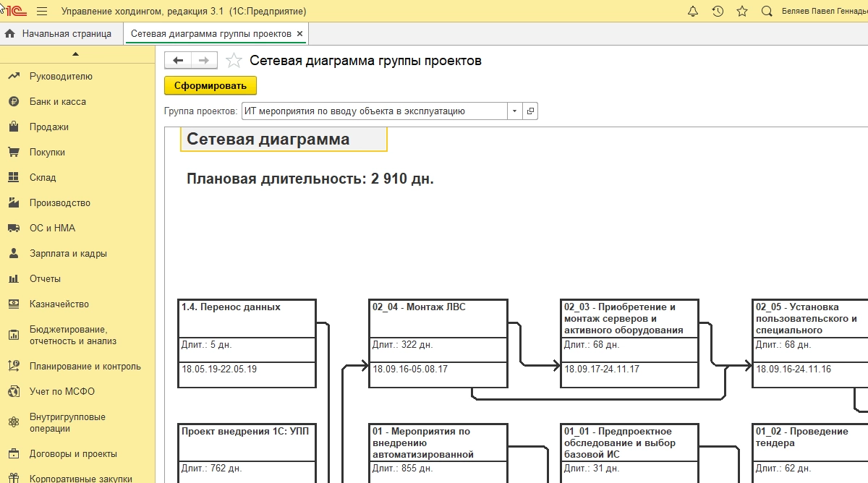
Task: Open the Банк и касса section
Action: click(58, 102)
